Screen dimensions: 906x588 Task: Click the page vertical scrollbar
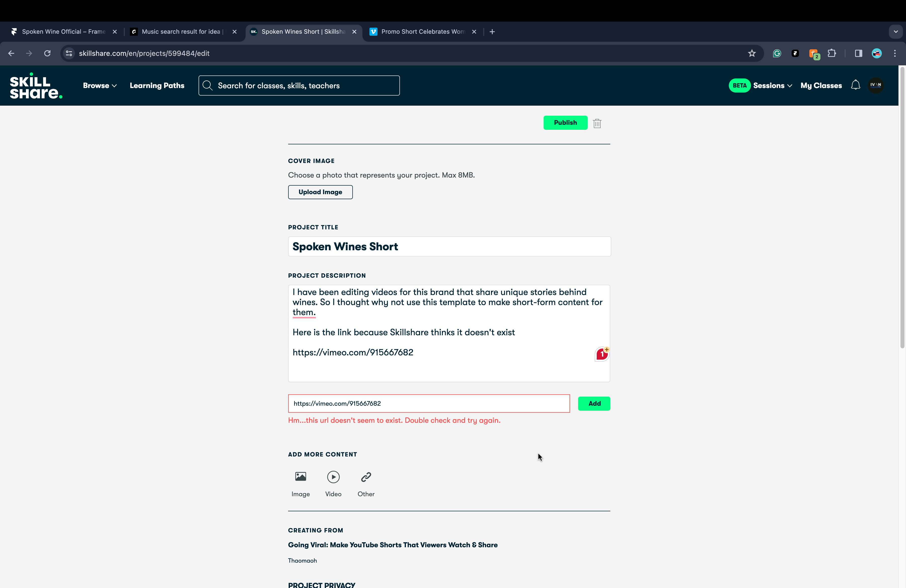point(902,207)
